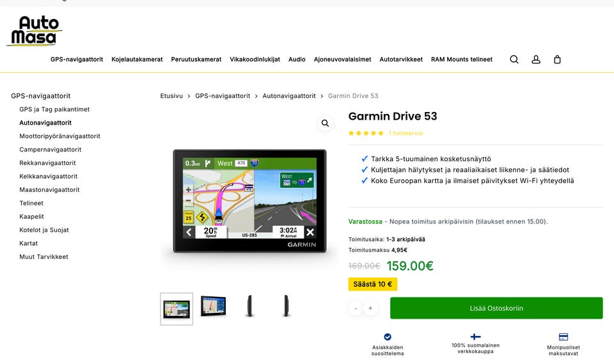The image size is (614, 364).
Task: Select GPS ja Tag paikantimet category
Action: click(x=54, y=109)
